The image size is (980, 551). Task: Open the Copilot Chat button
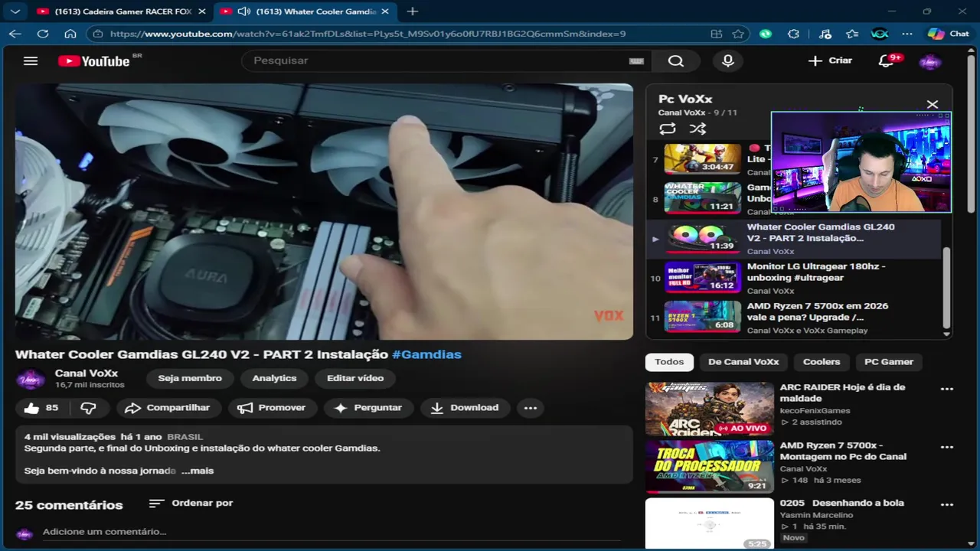(x=949, y=34)
